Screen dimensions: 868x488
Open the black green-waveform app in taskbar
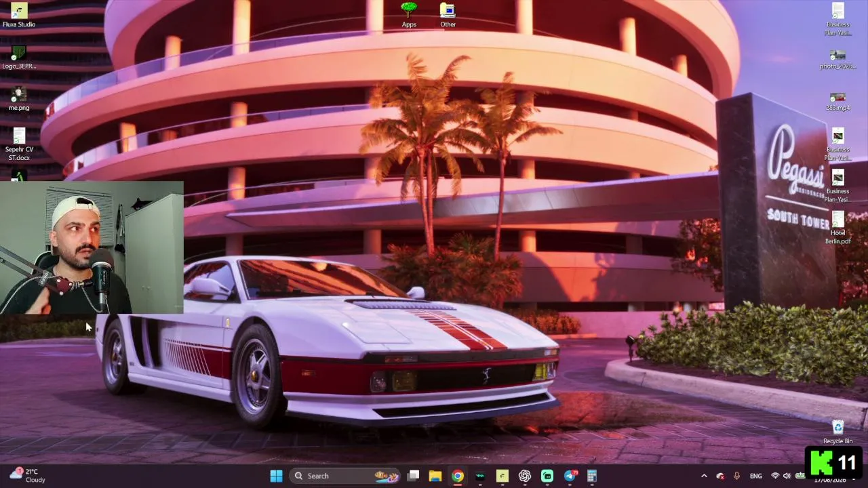pos(480,476)
